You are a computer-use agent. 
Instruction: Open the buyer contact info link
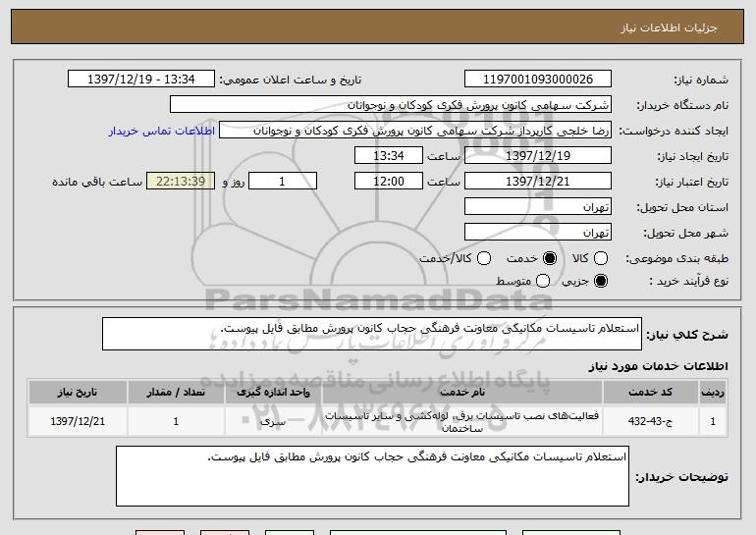click(162, 132)
